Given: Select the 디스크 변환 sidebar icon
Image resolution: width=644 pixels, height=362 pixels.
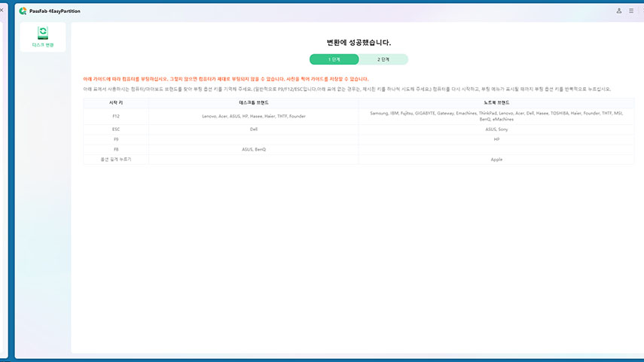Looking at the screenshot, I should pos(43,36).
